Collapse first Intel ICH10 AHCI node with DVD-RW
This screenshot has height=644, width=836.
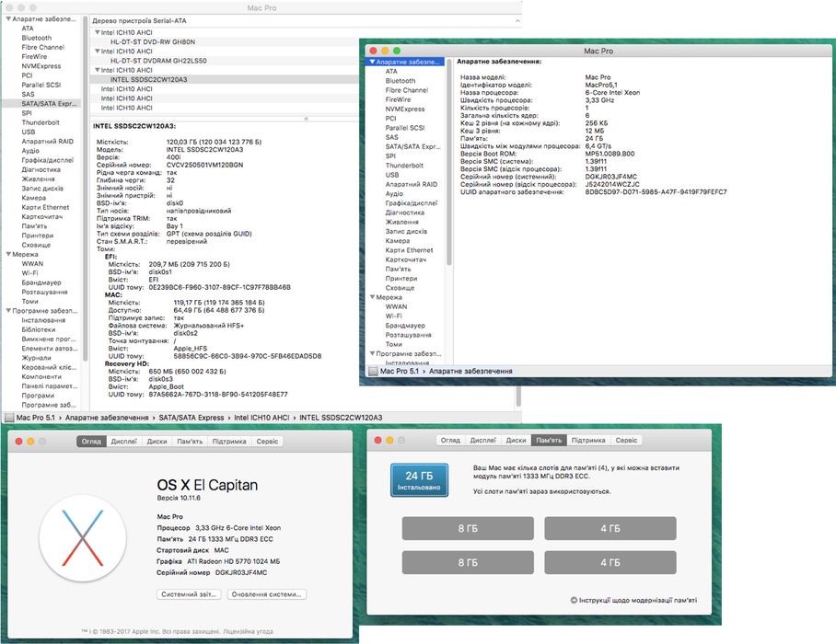[x=98, y=32]
